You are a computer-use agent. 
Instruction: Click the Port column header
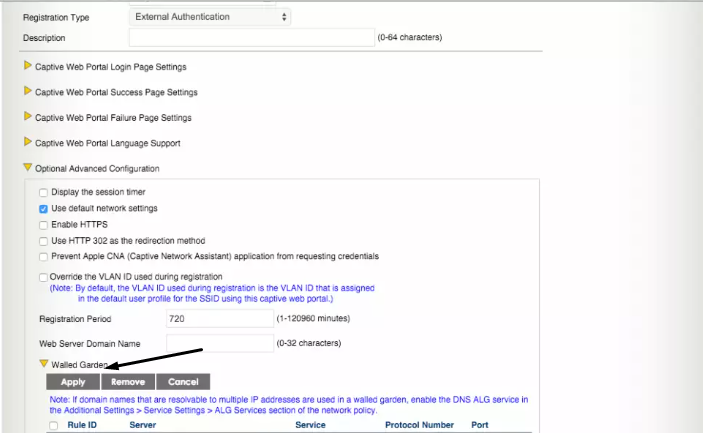480,425
